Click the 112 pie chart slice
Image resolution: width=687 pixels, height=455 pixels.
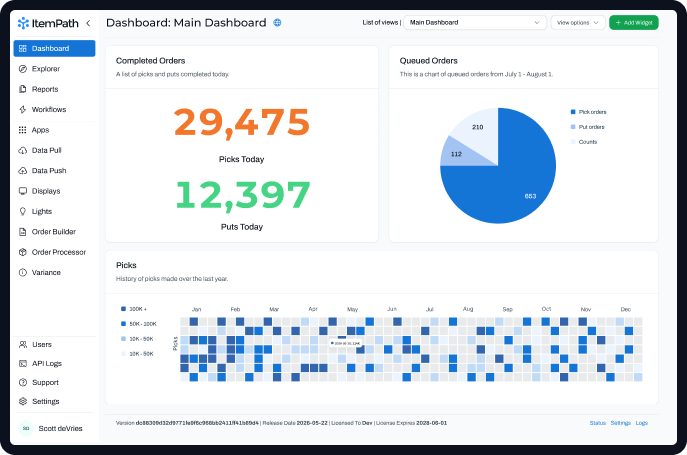coord(456,154)
